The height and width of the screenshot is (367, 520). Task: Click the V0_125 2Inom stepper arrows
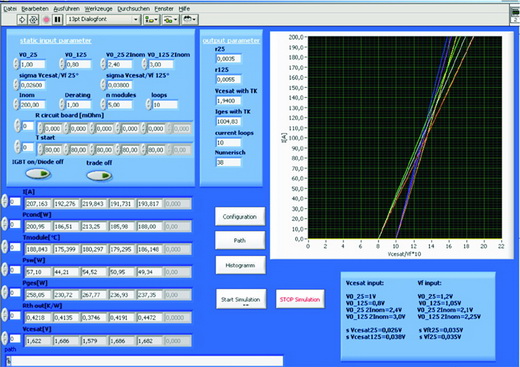click(144, 64)
